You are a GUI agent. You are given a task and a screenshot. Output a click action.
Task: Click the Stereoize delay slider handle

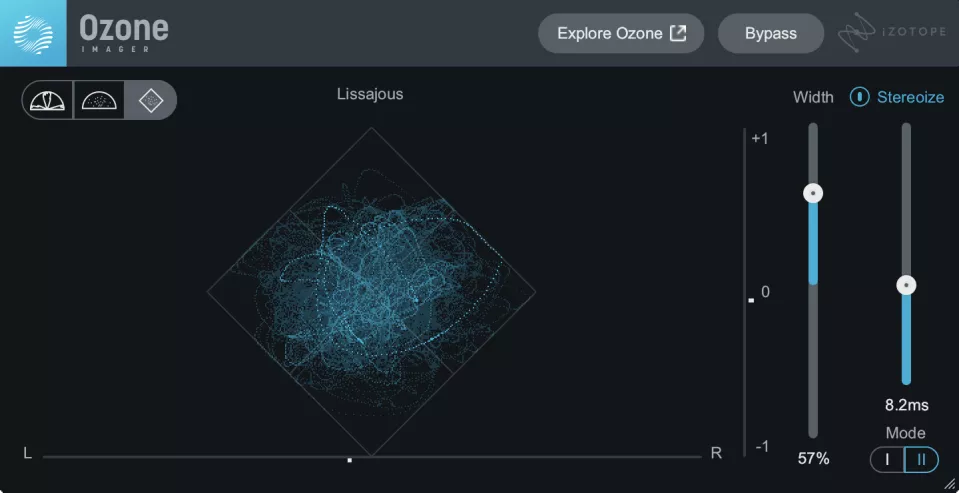pyautogui.click(x=906, y=285)
